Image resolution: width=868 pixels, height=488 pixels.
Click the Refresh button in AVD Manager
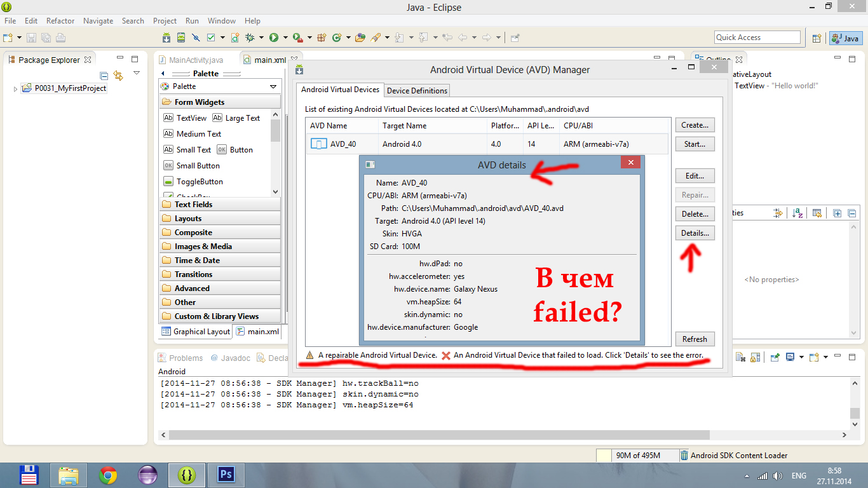click(695, 339)
